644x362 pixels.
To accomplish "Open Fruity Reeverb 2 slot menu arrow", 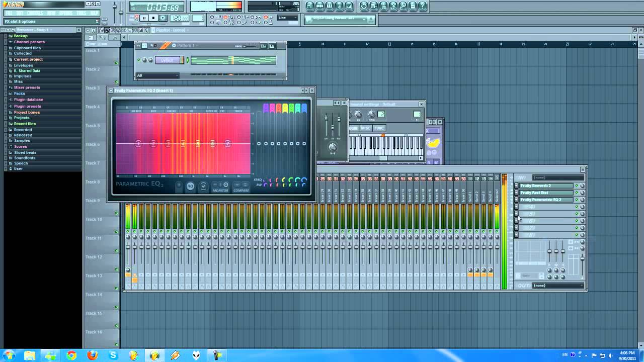I will 516,186.
